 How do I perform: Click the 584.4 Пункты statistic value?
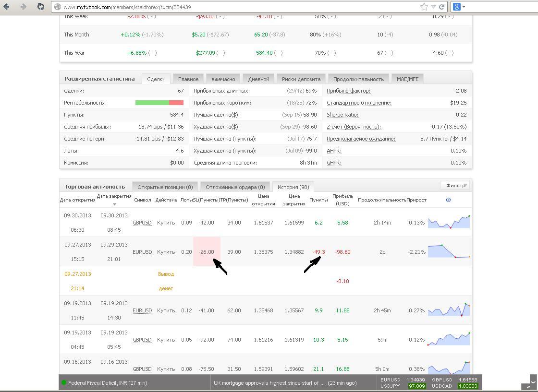[x=177, y=115]
